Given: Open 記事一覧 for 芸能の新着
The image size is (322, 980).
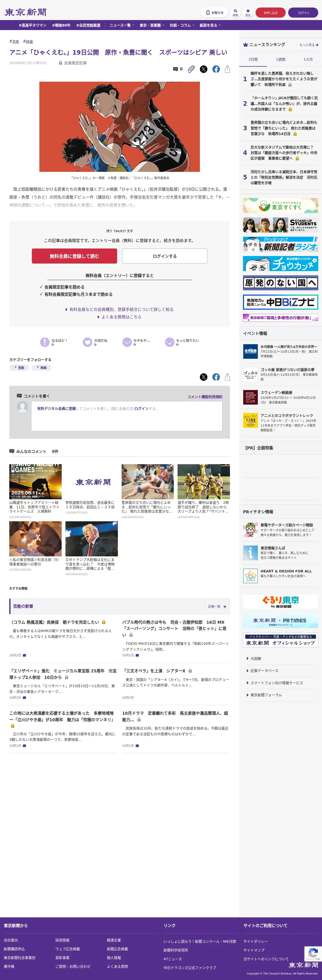Looking at the screenshot, I should [x=217, y=606].
